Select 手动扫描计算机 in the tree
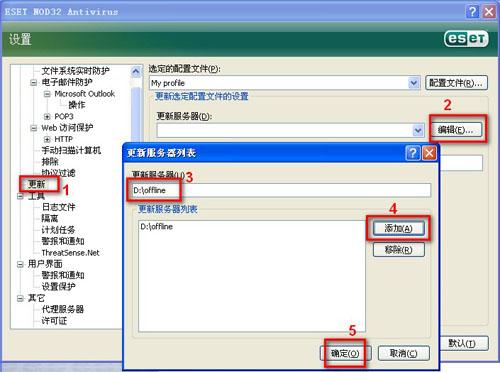500x372 pixels. pos(71,150)
